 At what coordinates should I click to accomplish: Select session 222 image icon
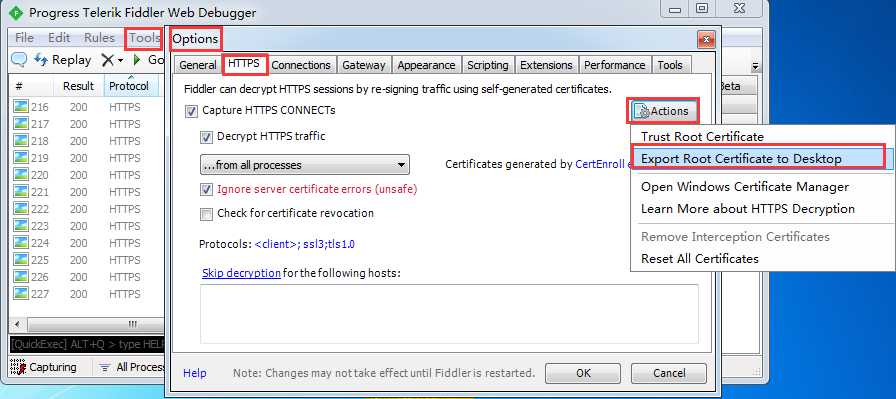(x=21, y=209)
